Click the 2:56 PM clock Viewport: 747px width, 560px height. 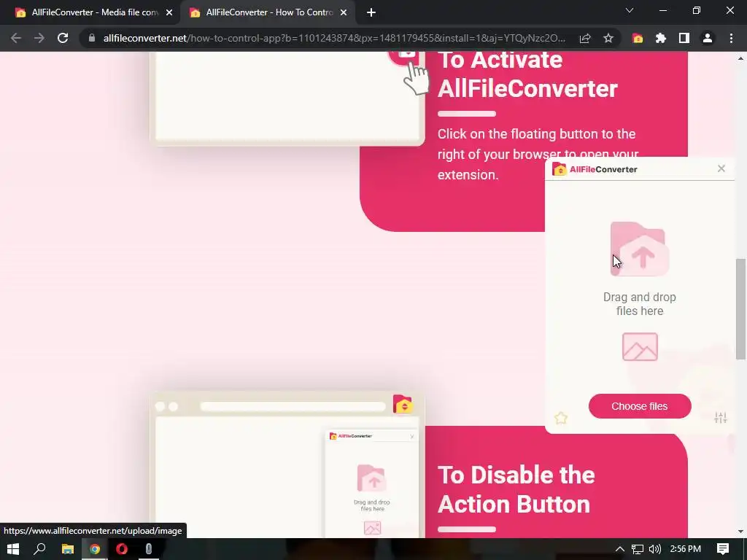tap(686, 549)
